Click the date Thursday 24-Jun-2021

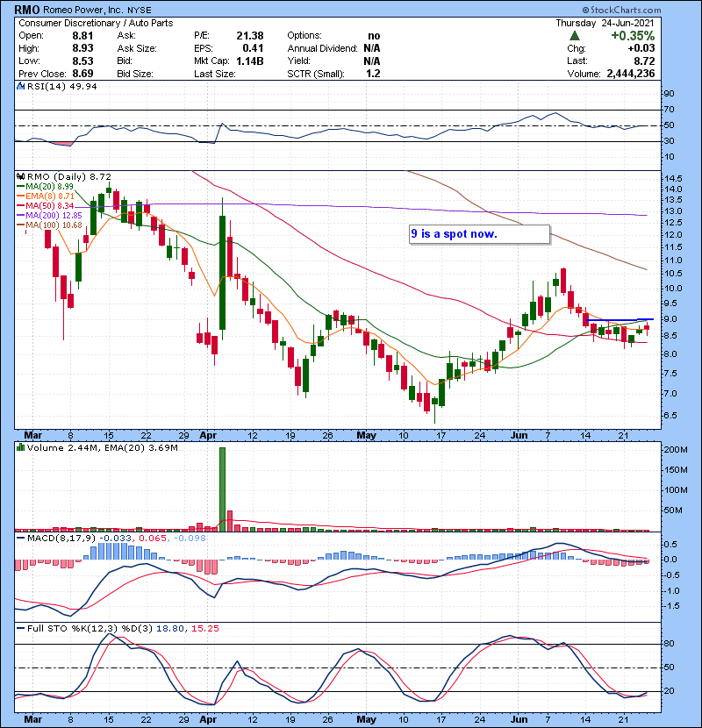click(605, 23)
